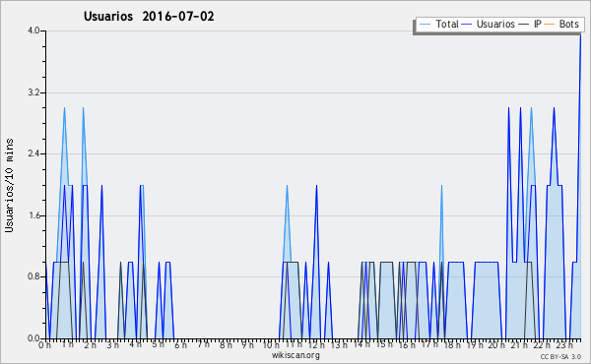The width and height of the screenshot is (591, 364).
Task: Click the '11 h' x-axis label
Action: (294, 345)
